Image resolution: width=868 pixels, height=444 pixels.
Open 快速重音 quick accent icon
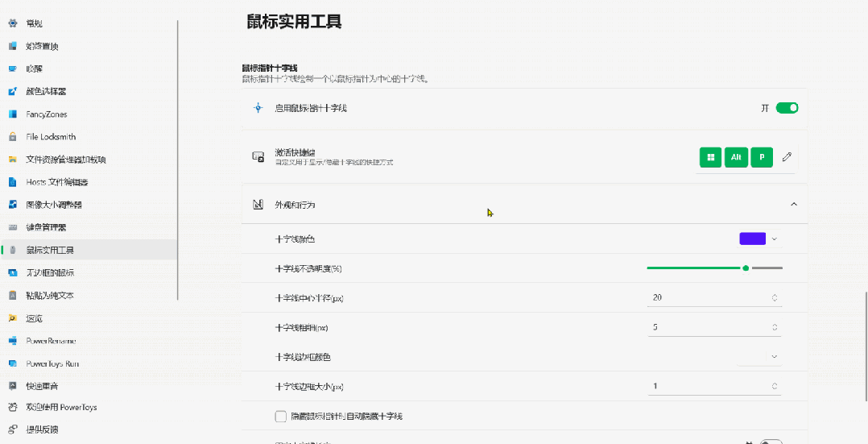[x=13, y=386]
